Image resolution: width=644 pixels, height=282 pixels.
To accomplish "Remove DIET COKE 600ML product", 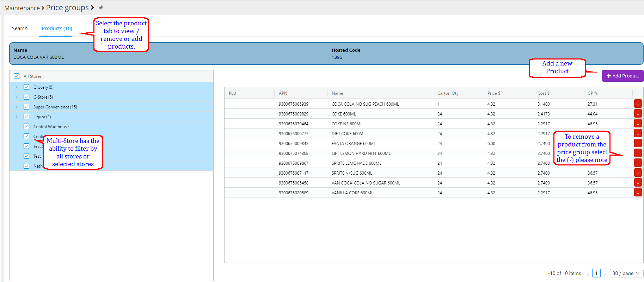I will click(x=638, y=133).
